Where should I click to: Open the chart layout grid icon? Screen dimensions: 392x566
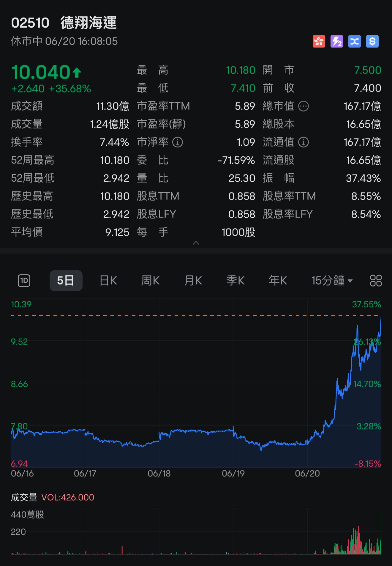pyautogui.click(x=376, y=280)
